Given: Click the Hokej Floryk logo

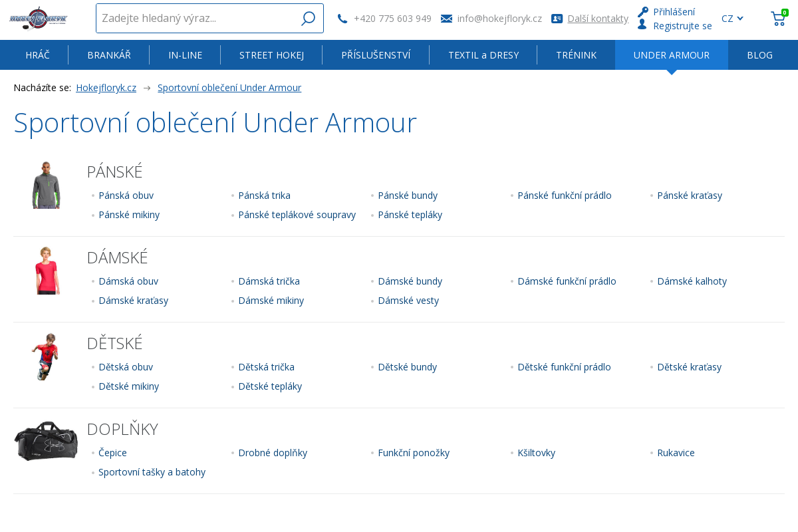Looking at the screenshot, I should click(x=38, y=18).
